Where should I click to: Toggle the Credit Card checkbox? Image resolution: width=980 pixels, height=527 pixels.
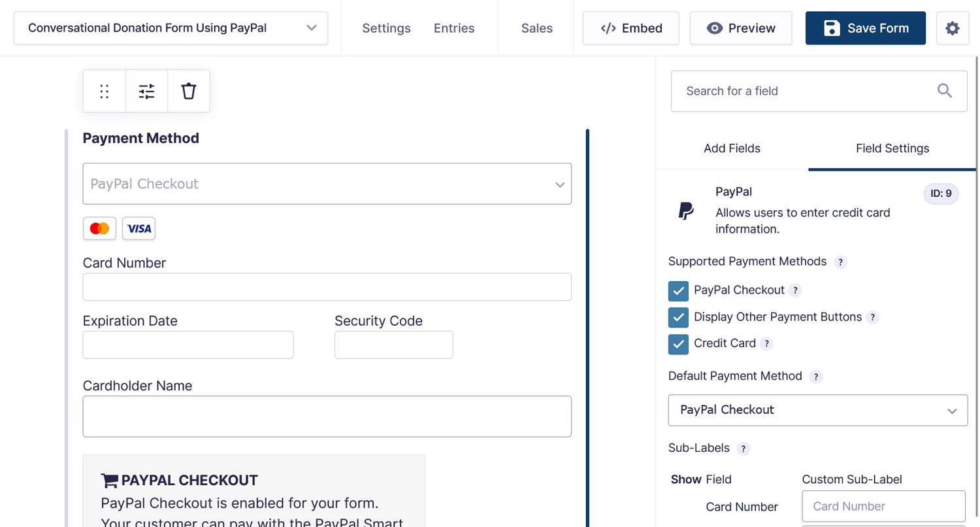tap(678, 344)
